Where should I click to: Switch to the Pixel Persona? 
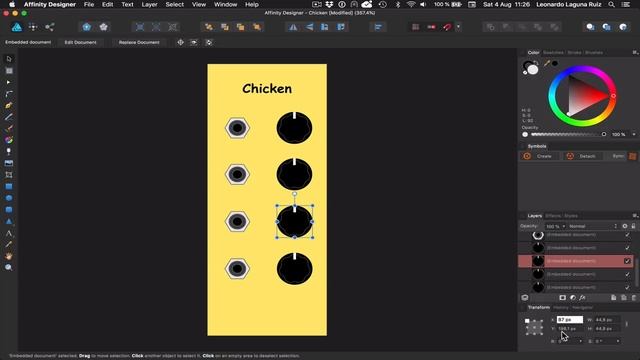tap(33, 27)
